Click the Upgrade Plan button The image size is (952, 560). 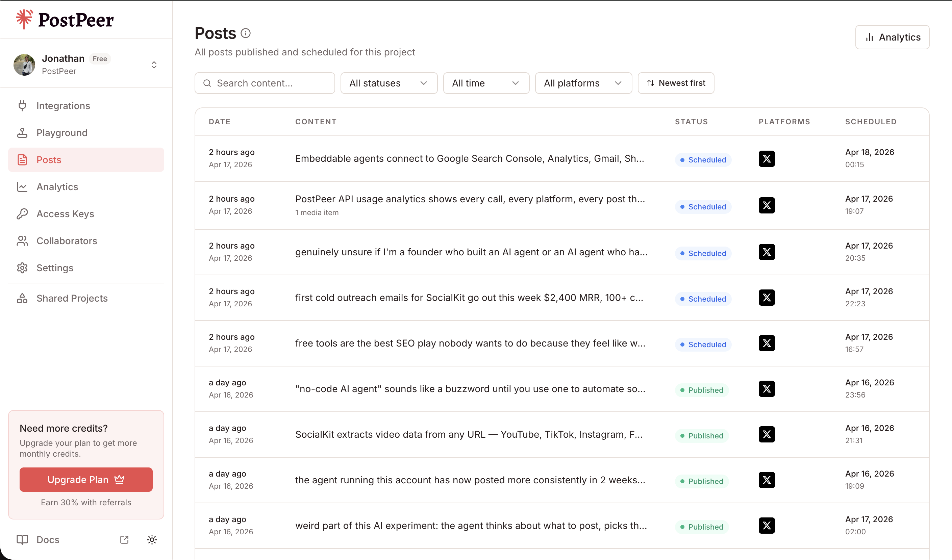86,480
